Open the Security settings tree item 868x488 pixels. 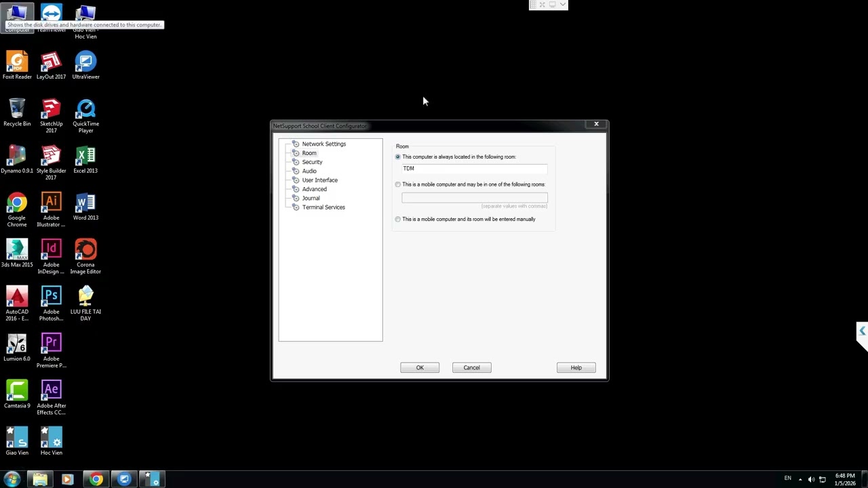[x=312, y=162]
